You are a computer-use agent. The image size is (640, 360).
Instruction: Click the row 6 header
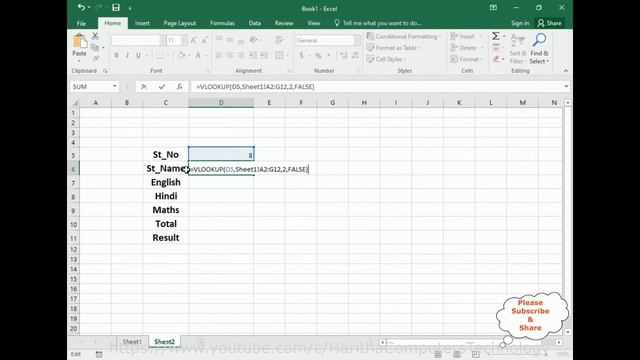(73, 169)
